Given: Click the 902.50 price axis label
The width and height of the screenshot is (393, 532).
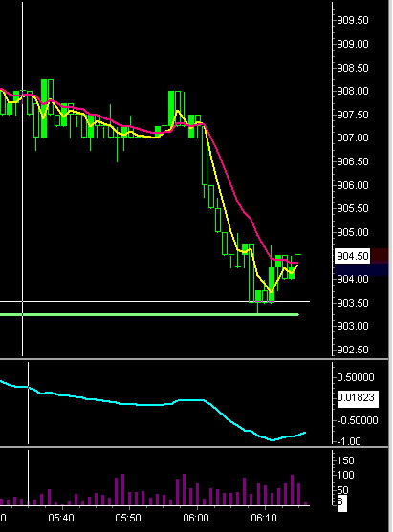Looking at the screenshot, I should pos(353,350).
